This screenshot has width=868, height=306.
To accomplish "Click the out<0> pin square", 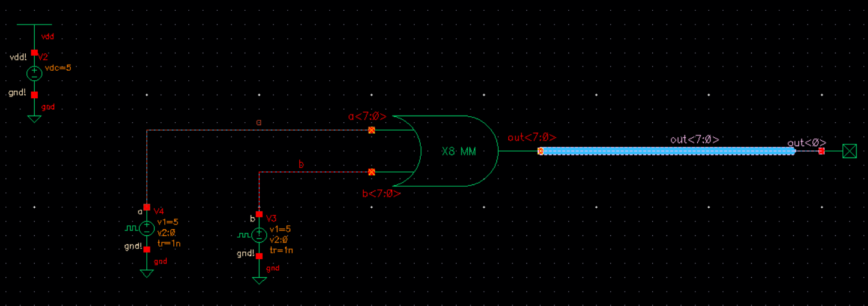I will [x=821, y=151].
